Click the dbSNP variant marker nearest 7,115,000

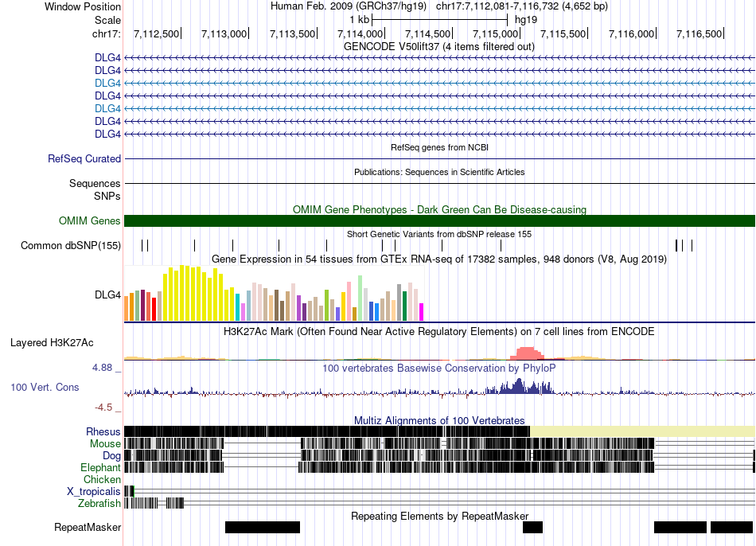pyautogui.click(x=501, y=245)
